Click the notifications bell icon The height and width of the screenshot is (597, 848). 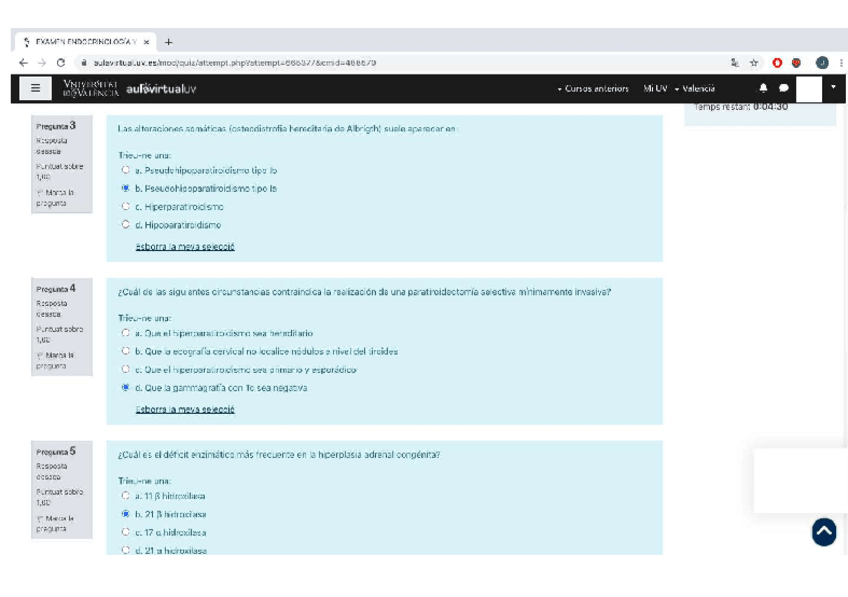click(x=763, y=88)
